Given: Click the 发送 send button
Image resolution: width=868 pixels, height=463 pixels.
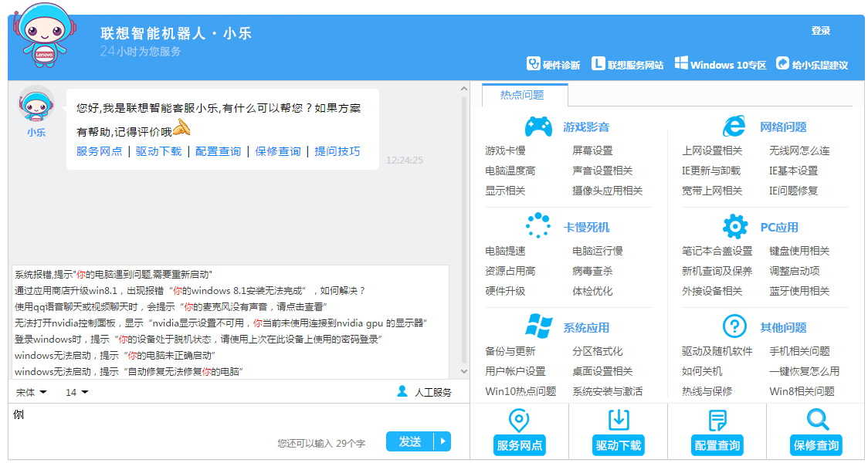Looking at the screenshot, I should (410, 441).
